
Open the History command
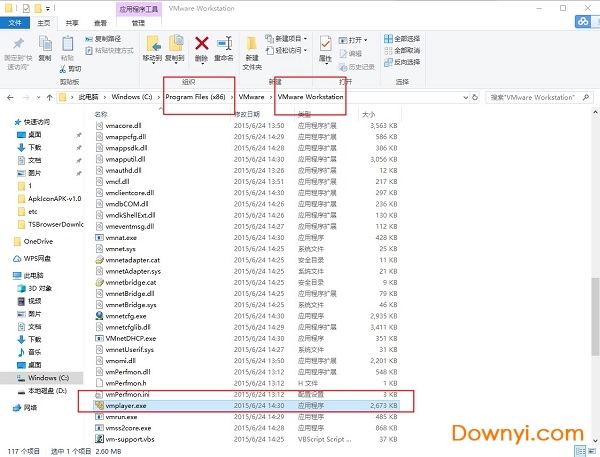357,67
